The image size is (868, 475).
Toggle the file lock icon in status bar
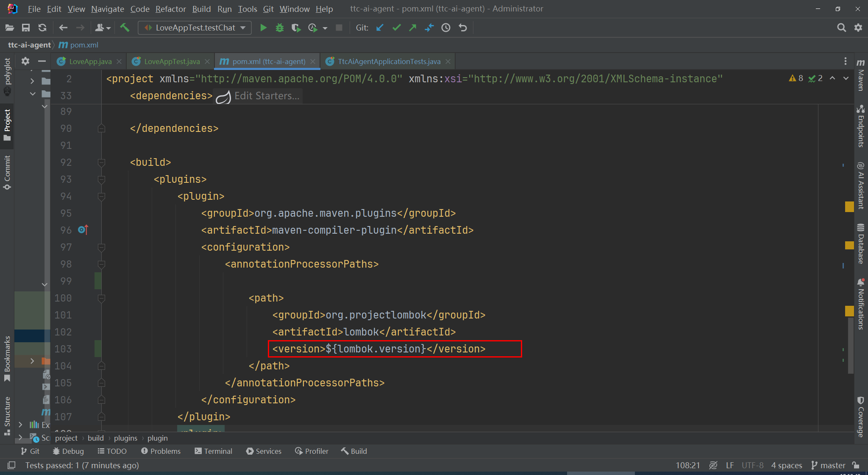(855, 465)
